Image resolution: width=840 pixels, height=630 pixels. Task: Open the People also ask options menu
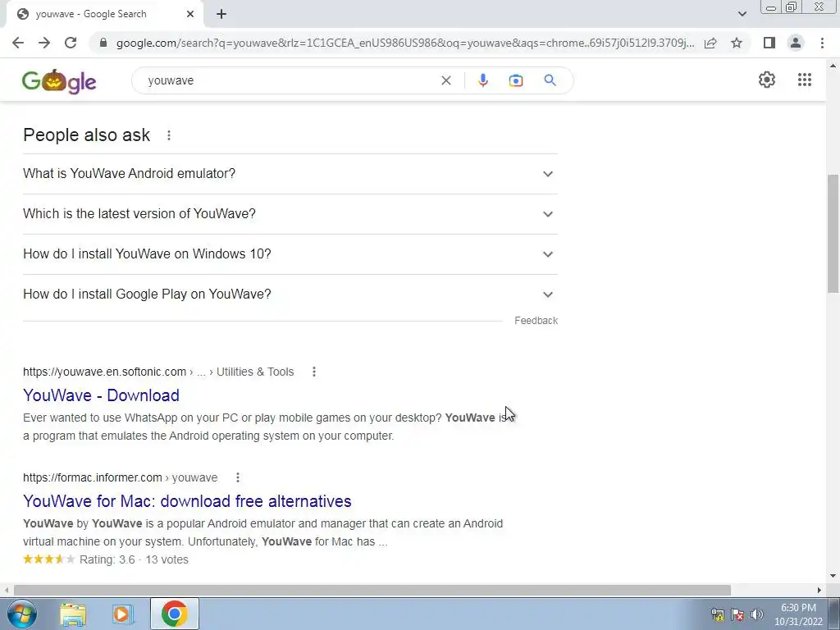point(169,135)
